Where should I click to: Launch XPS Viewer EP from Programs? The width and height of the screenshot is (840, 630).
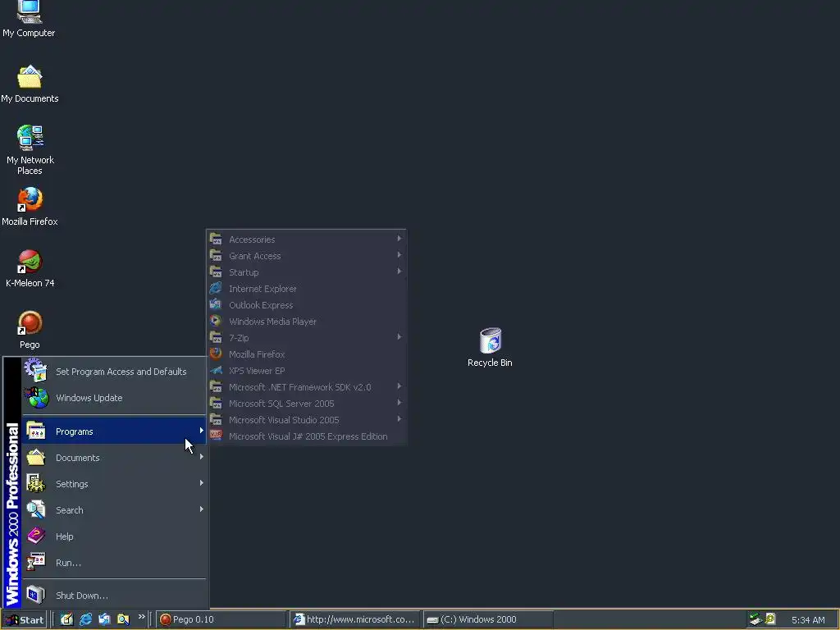click(307, 371)
